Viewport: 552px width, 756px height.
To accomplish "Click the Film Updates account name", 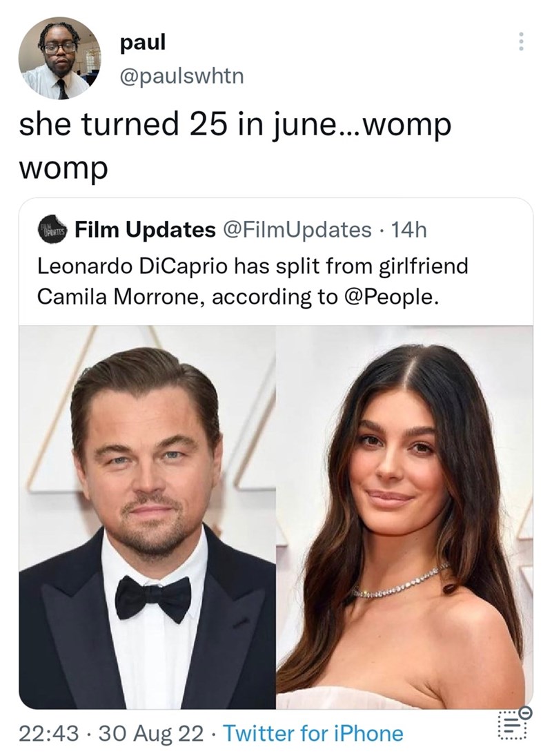I will click(x=145, y=230).
